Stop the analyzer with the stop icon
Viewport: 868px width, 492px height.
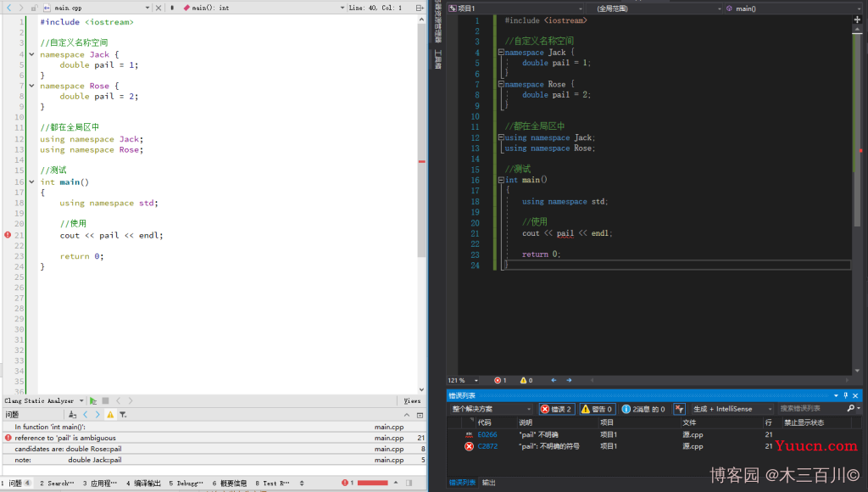[x=105, y=400]
